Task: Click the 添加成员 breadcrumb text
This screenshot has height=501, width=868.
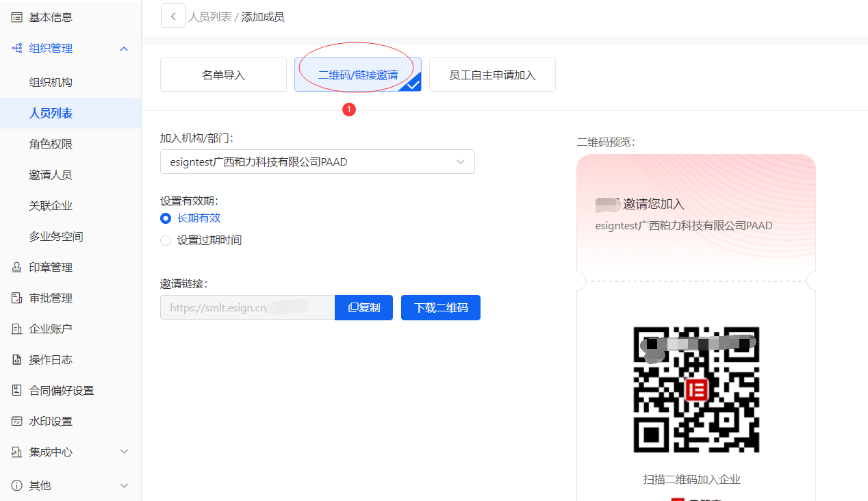Action: coord(263,16)
